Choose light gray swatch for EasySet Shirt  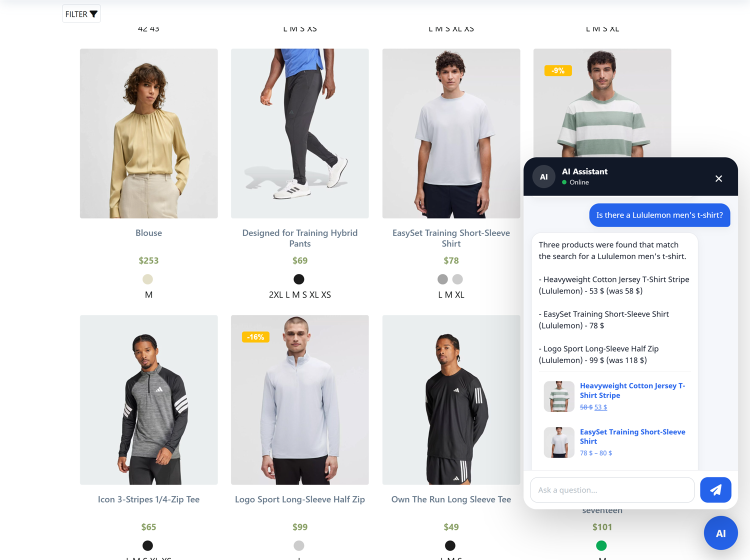click(457, 279)
